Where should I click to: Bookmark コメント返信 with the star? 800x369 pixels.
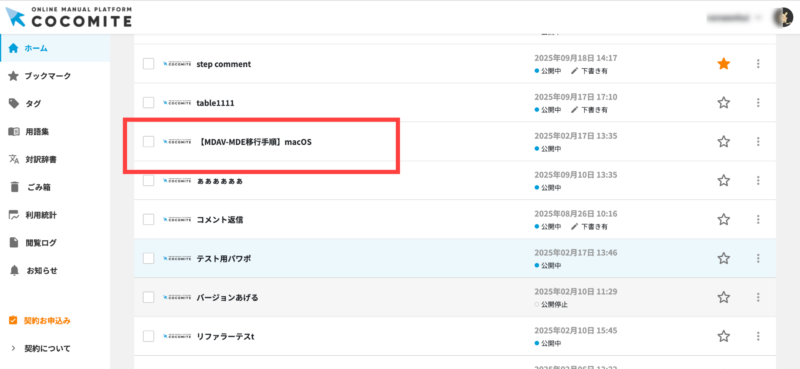(723, 219)
